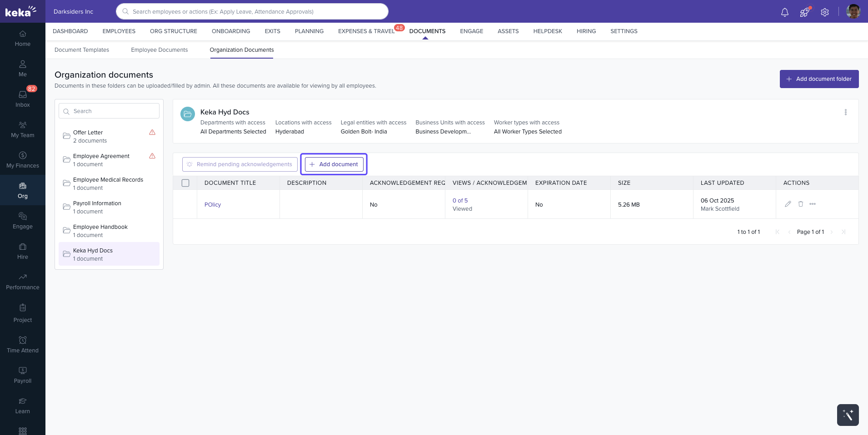
Task: Toggle the select-all documents checkbox
Action: (x=185, y=183)
